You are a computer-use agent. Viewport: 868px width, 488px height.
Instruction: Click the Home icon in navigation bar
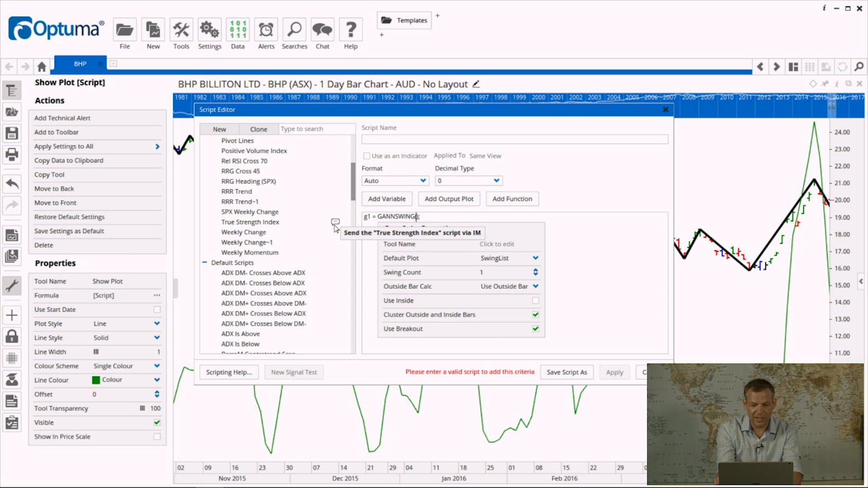click(x=42, y=67)
